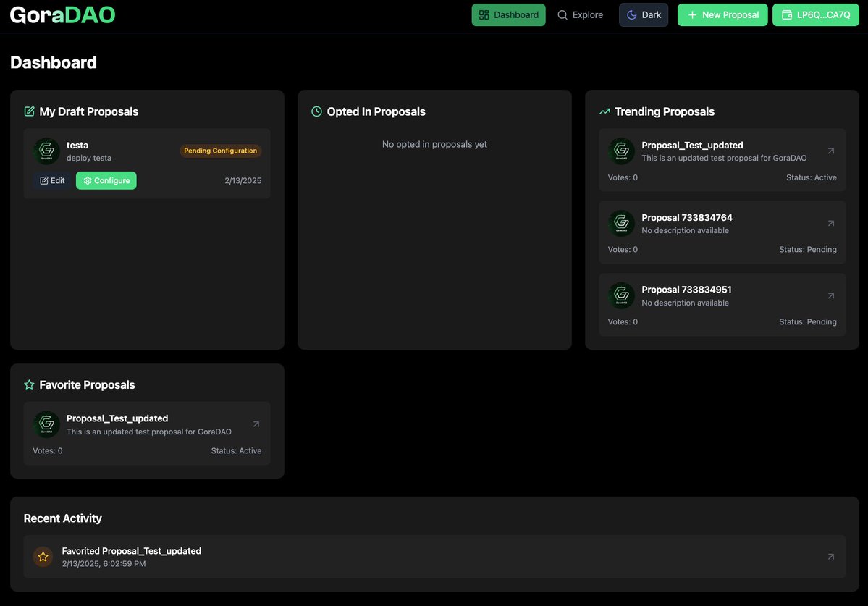Click the Opted In Proposals clock icon

coord(316,111)
